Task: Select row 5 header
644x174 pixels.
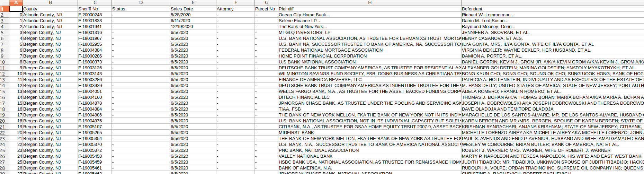Action: [x=5, y=33]
